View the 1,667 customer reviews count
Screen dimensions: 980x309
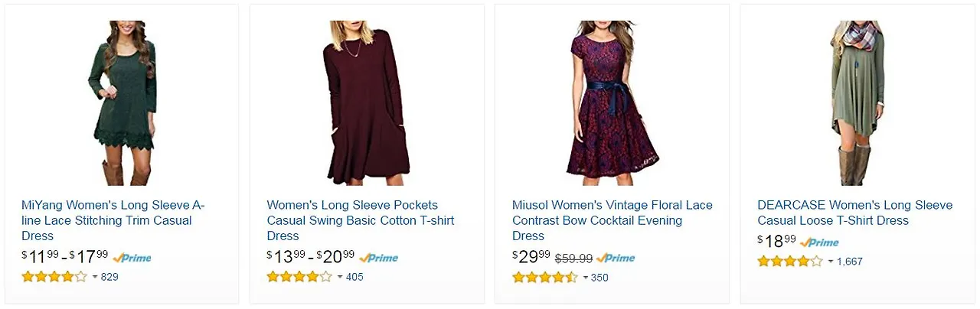850,262
